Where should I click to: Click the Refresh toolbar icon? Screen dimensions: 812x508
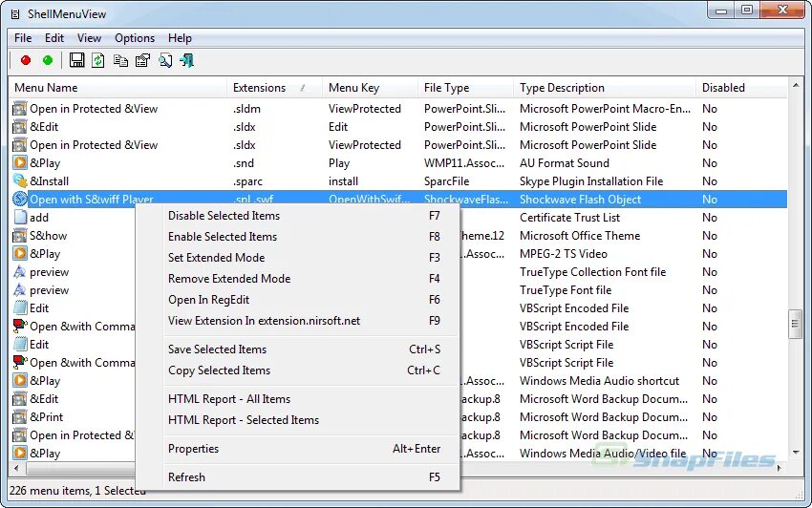(x=98, y=60)
